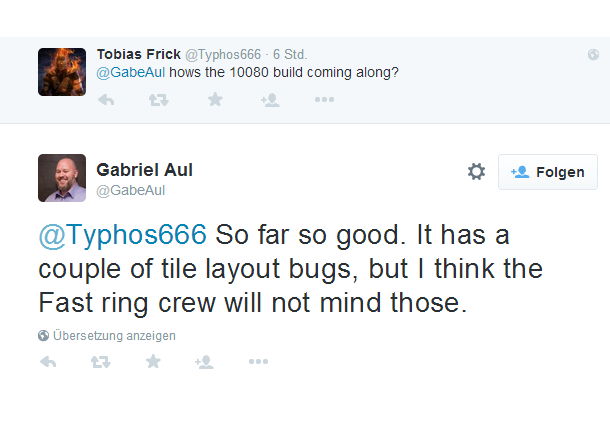Screen dimensions: 610x433
Task: Open more options on Gabriel Aul's tweet
Action: point(259,361)
